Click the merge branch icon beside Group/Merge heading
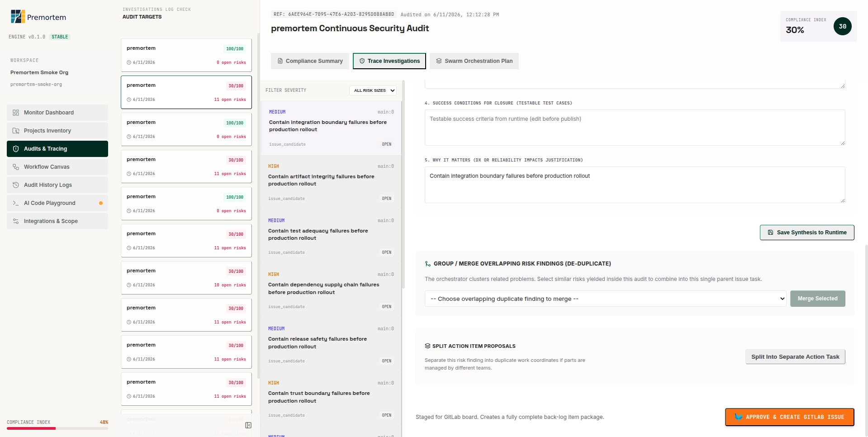Image resolution: width=868 pixels, height=437 pixels. click(428, 264)
